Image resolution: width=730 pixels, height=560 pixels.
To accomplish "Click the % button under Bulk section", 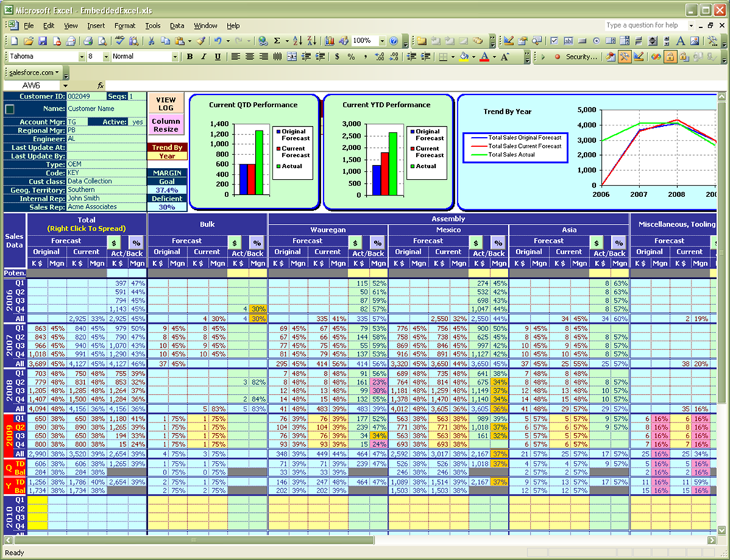I will [x=257, y=243].
